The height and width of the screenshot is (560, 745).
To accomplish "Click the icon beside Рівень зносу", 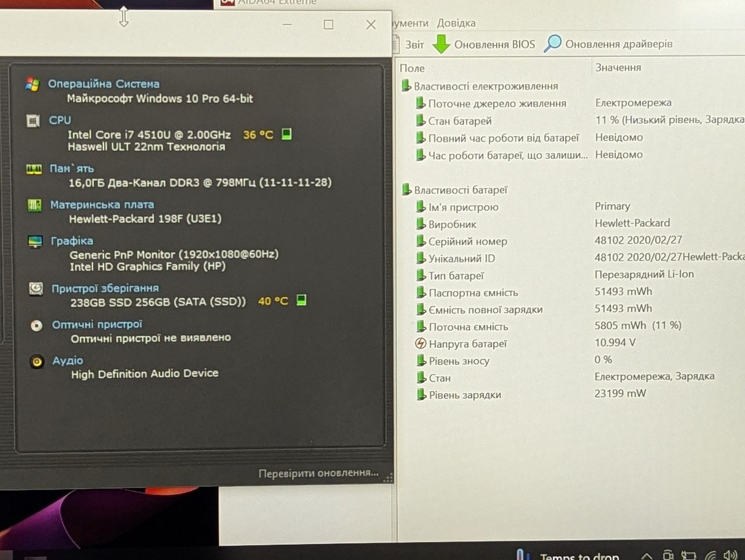I will (x=421, y=361).
